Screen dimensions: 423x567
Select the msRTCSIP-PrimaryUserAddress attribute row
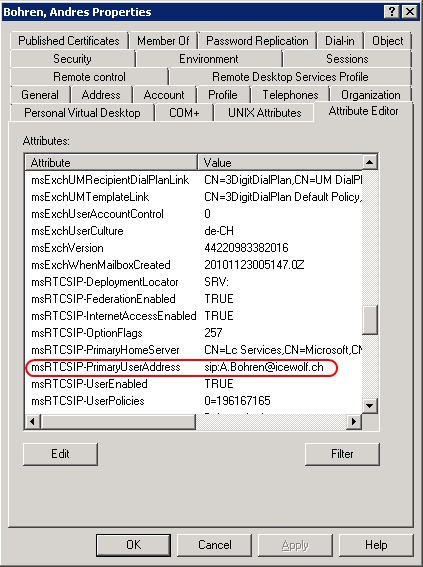(x=193, y=367)
